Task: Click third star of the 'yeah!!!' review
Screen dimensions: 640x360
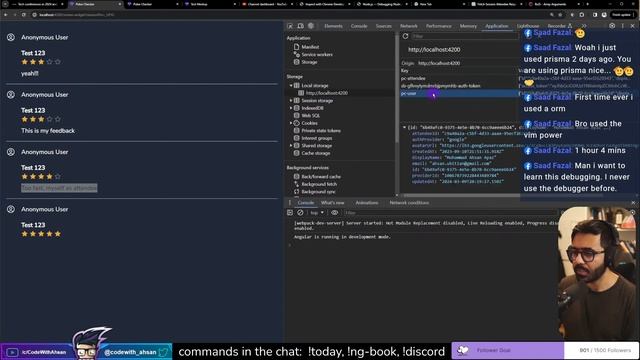Action: 41,62
